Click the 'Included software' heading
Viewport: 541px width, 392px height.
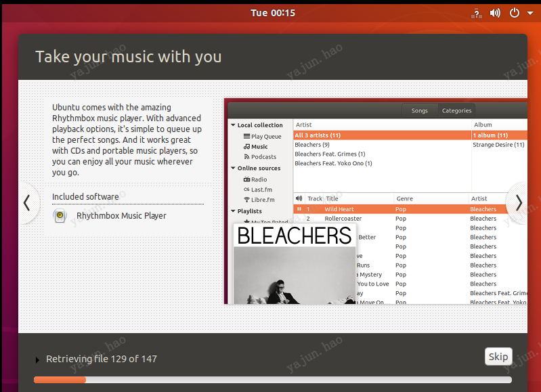pos(85,197)
